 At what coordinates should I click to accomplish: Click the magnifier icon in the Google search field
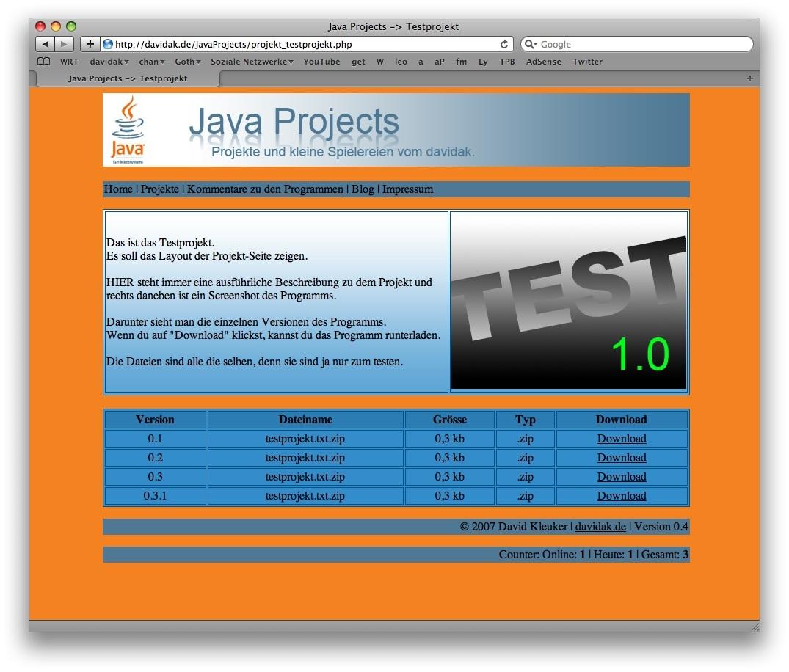pos(531,44)
